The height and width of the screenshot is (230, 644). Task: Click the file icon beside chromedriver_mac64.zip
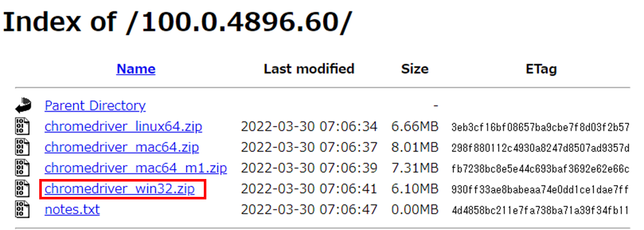tap(22, 147)
